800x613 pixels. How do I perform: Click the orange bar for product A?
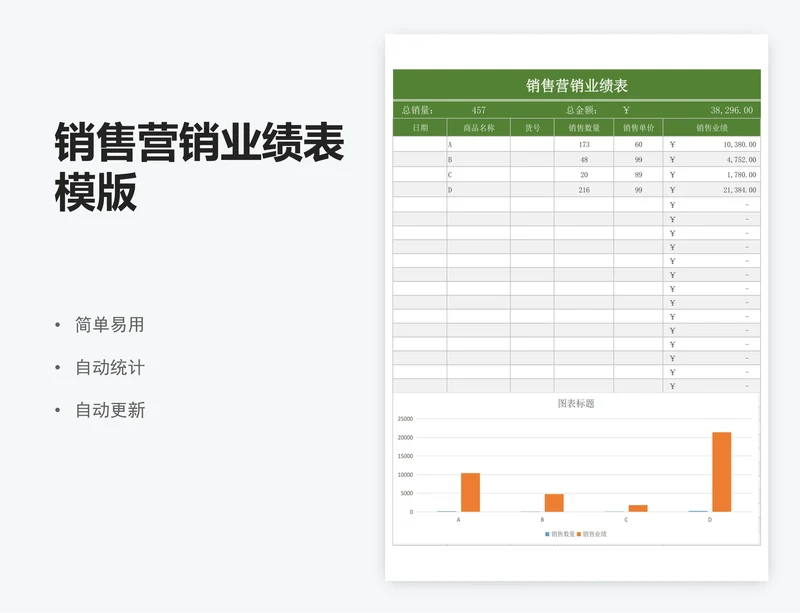(470, 493)
